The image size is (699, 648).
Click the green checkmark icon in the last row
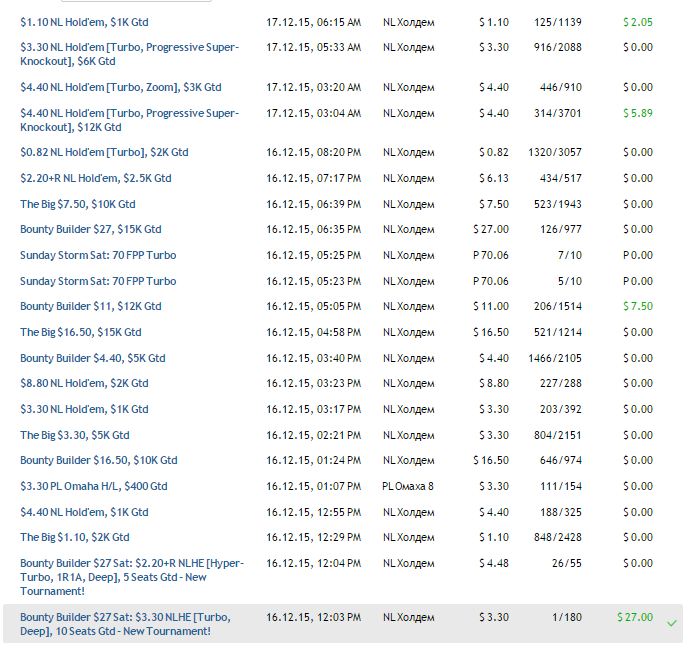tap(672, 623)
